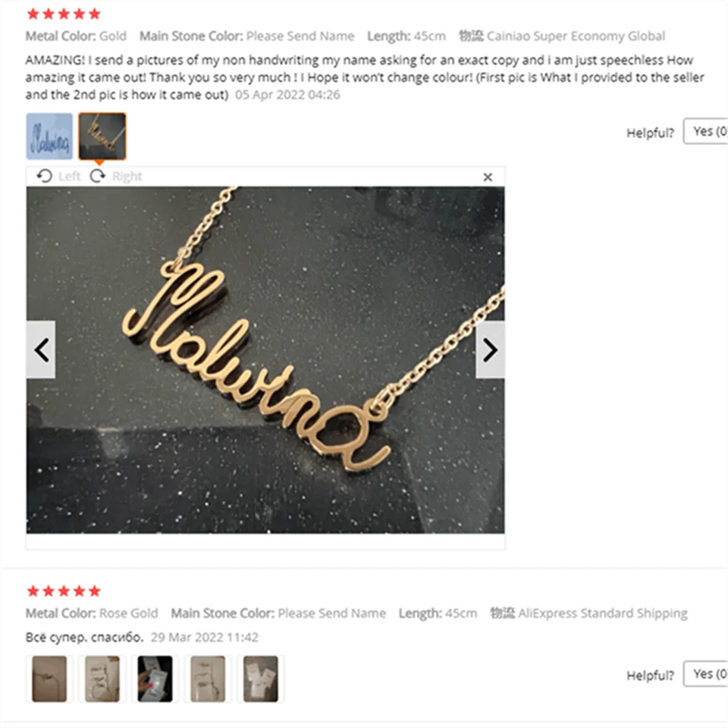Open fourth photo thumbnail of second review
The width and height of the screenshot is (728, 728).
(208, 678)
